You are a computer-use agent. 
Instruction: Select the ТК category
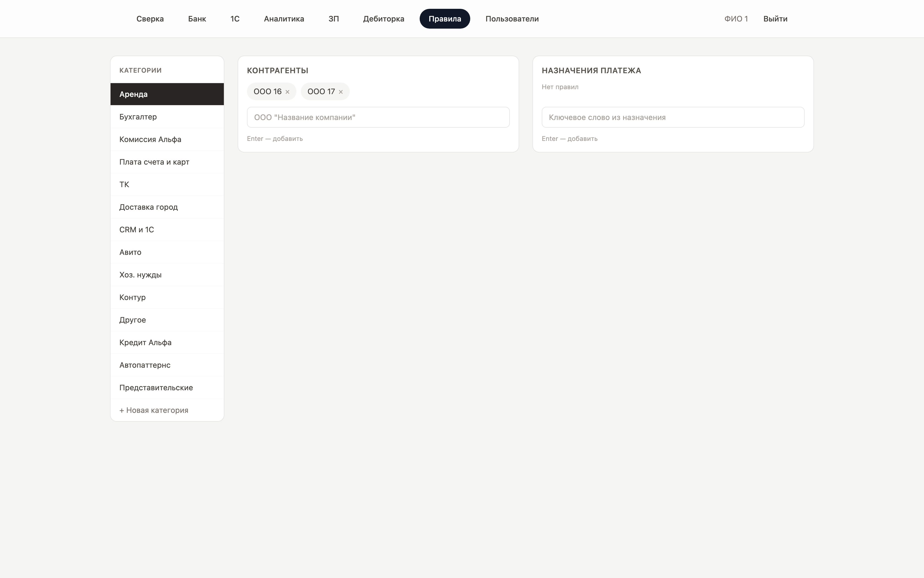click(x=167, y=184)
